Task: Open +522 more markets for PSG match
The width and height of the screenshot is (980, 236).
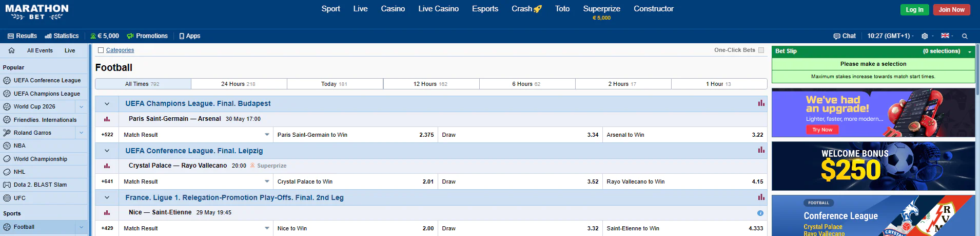Action: click(x=107, y=135)
